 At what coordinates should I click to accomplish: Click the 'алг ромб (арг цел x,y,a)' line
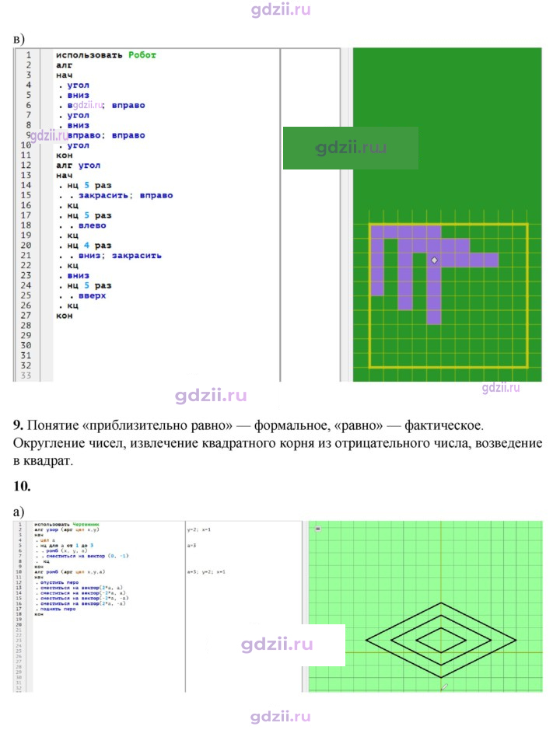point(69,571)
